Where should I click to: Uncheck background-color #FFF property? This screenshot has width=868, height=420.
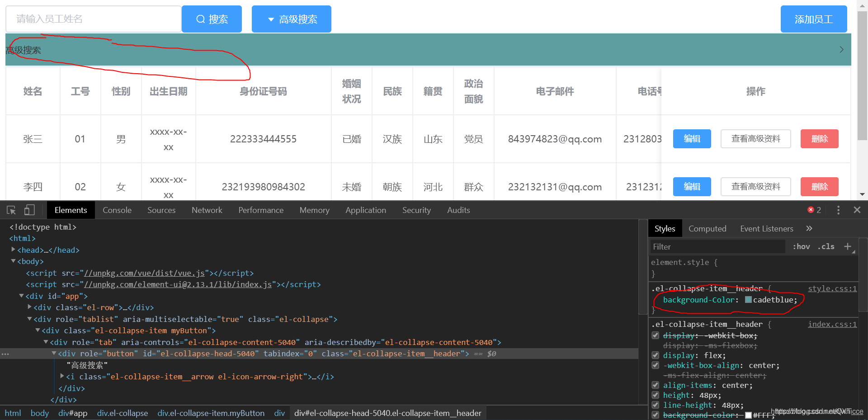point(655,415)
